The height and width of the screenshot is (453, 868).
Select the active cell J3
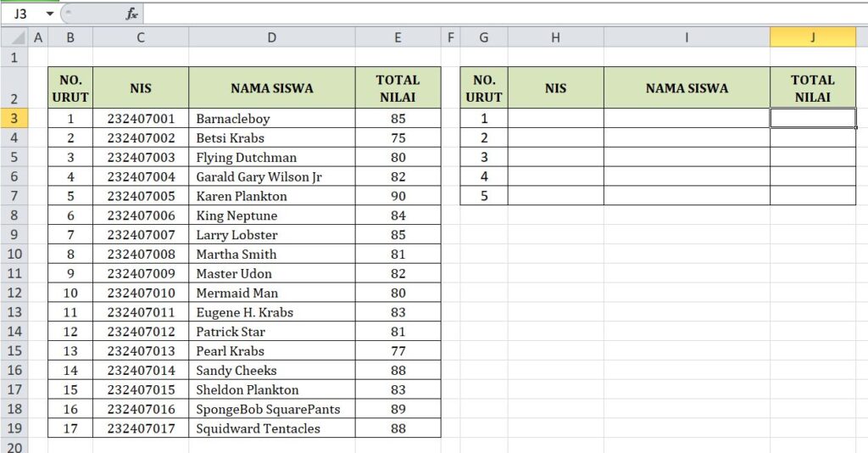(813, 118)
